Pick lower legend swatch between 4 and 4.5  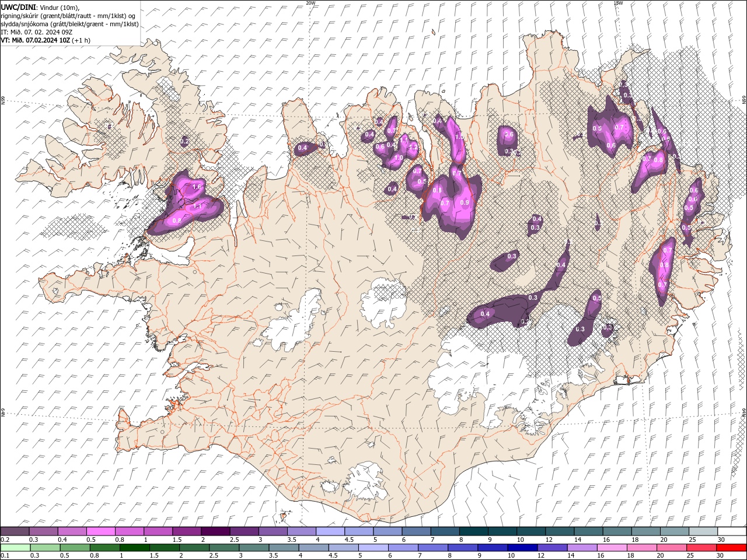(313, 548)
